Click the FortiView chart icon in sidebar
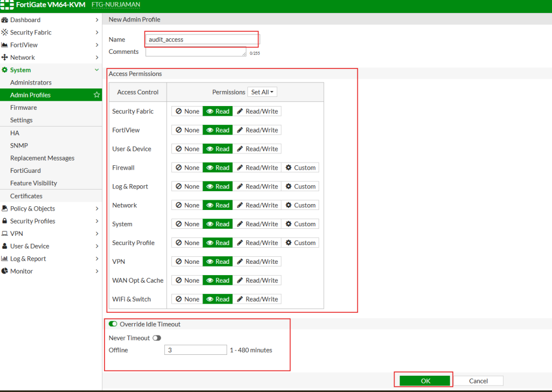552x392 pixels. click(5, 45)
